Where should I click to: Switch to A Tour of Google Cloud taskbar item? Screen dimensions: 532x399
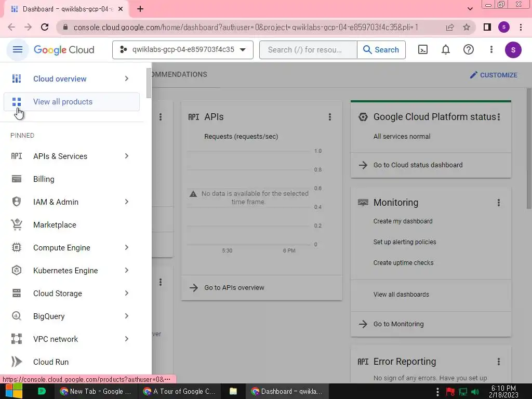click(180, 391)
